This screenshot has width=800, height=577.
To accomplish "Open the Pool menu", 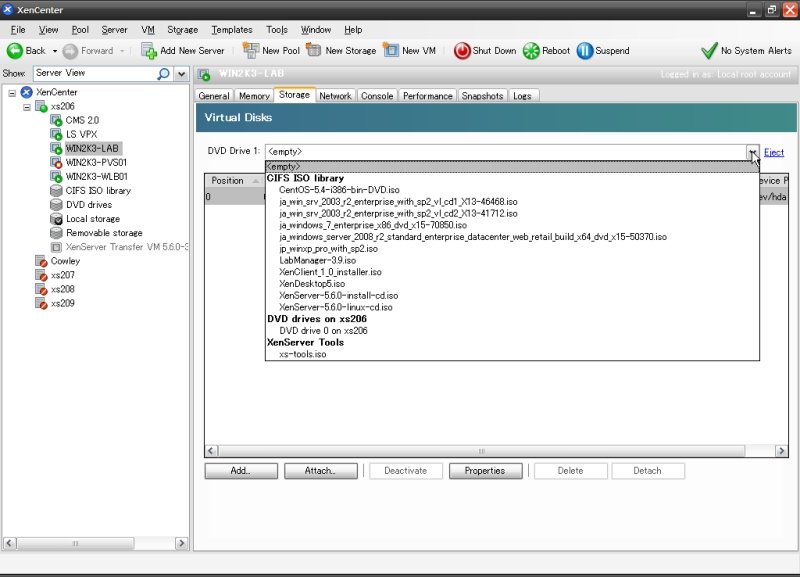I will [80, 30].
